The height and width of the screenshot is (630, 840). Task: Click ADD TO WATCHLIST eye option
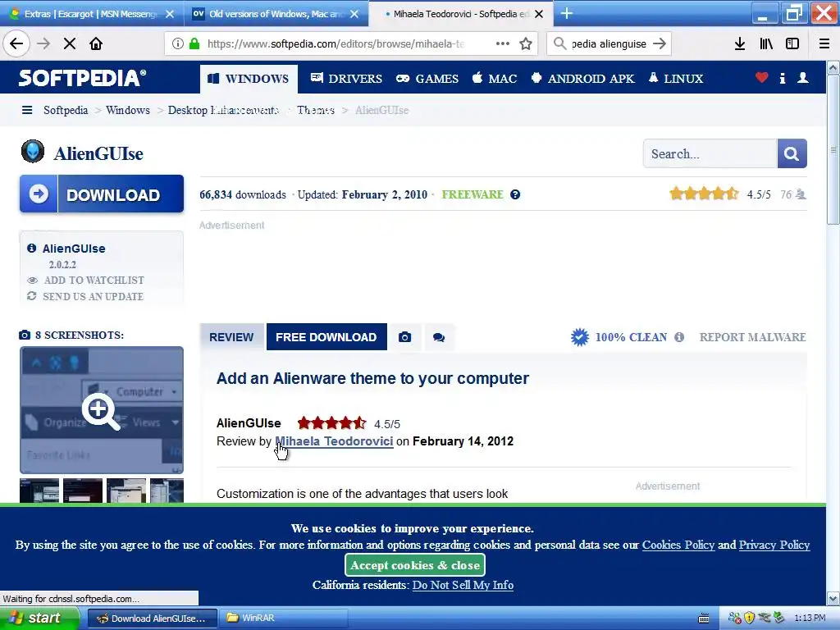pos(85,281)
